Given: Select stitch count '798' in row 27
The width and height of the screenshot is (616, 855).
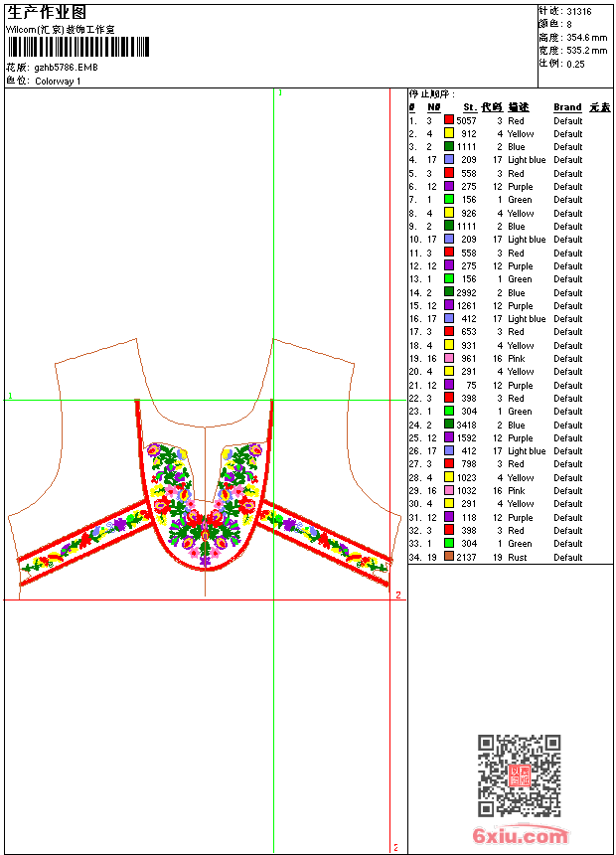Looking at the screenshot, I should (x=469, y=464).
